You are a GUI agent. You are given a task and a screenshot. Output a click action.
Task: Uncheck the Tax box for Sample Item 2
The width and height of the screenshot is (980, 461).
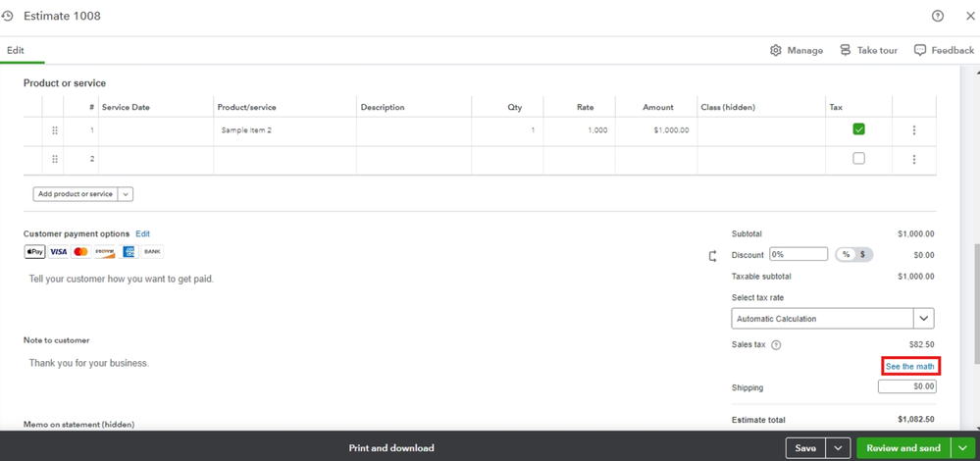point(858,129)
